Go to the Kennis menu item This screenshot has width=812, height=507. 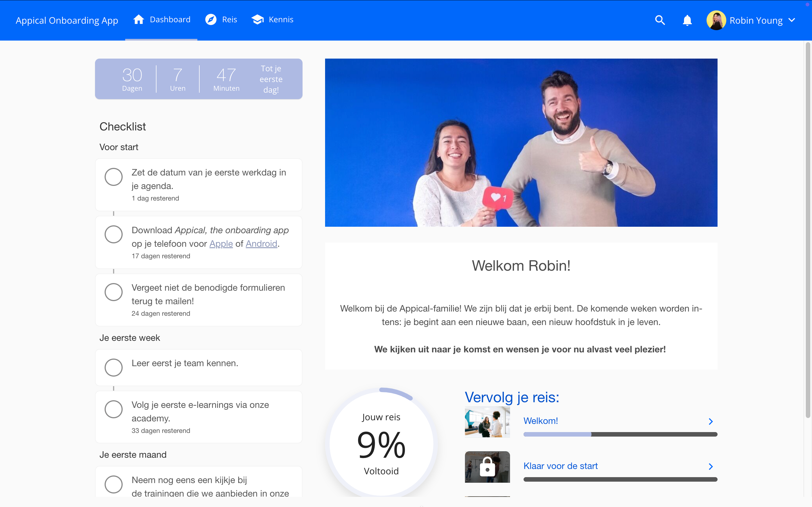pos(281,19)
